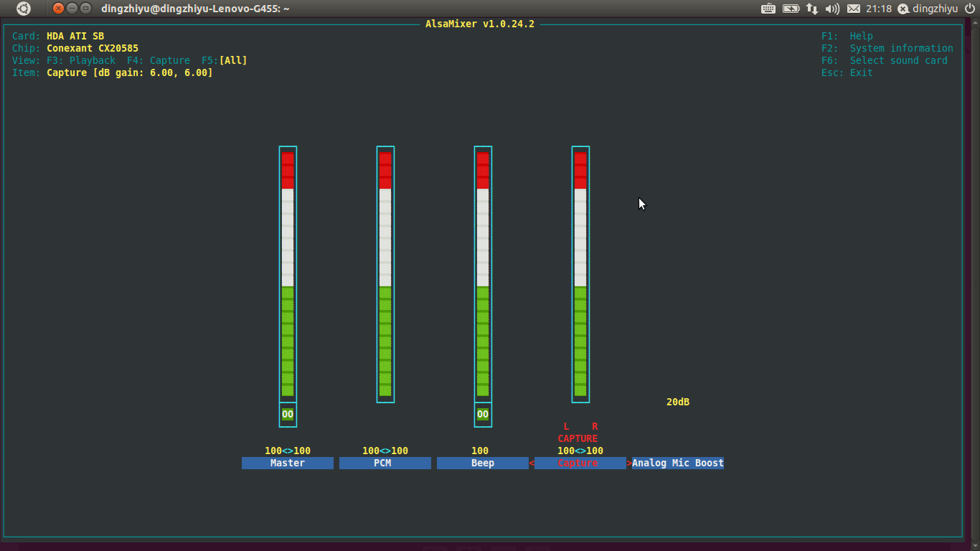Click the PCM volume bar
This screenshot has height=551, width=980.
[x=385, y=274]
